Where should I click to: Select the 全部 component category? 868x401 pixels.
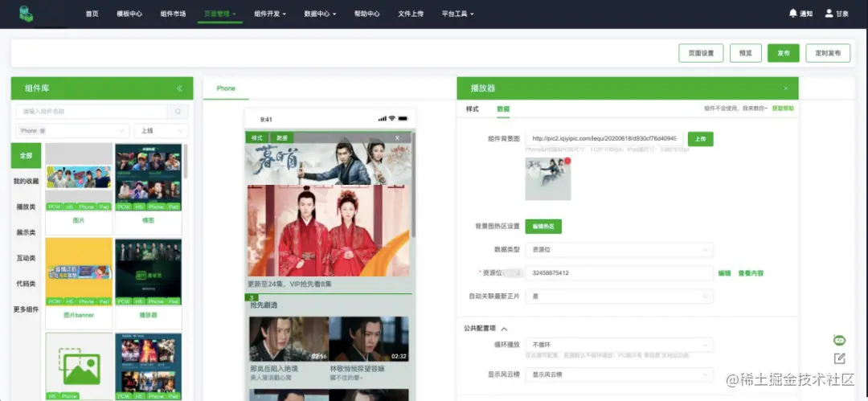tap(26, 156)
